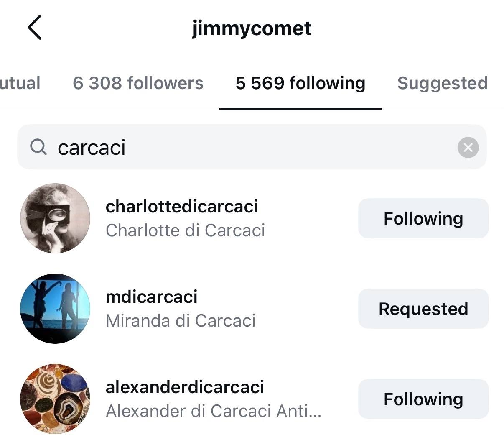Toggle Following button for alexanderdicarcaci
This screenshot has height=445, width=504.
(423, 399)
